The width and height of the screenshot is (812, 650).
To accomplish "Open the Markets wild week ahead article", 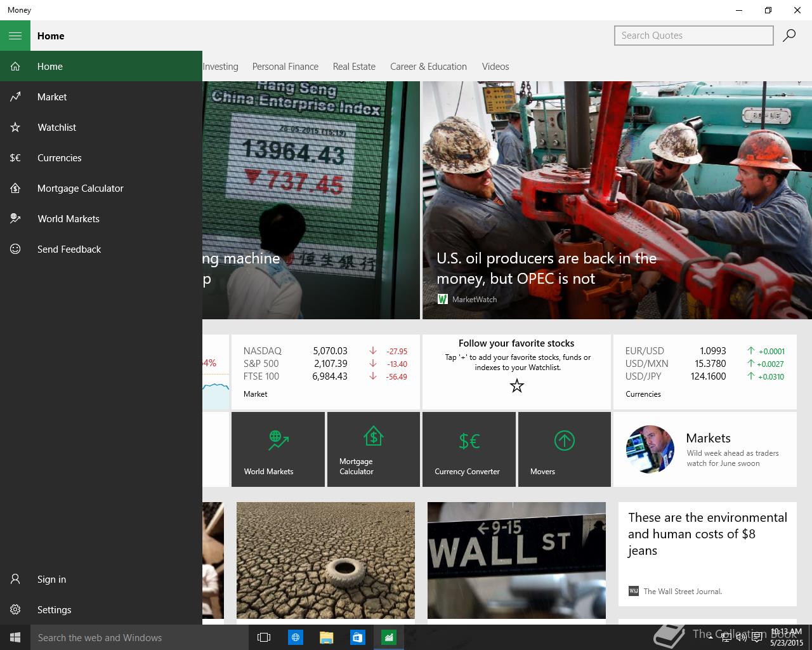I will (x=705, y=449).
